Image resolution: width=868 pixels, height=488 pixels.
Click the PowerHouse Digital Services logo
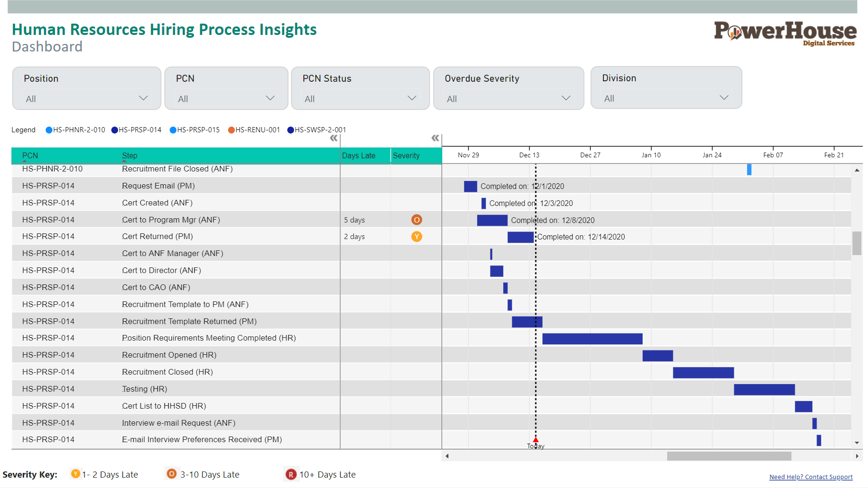coord(786,33)
